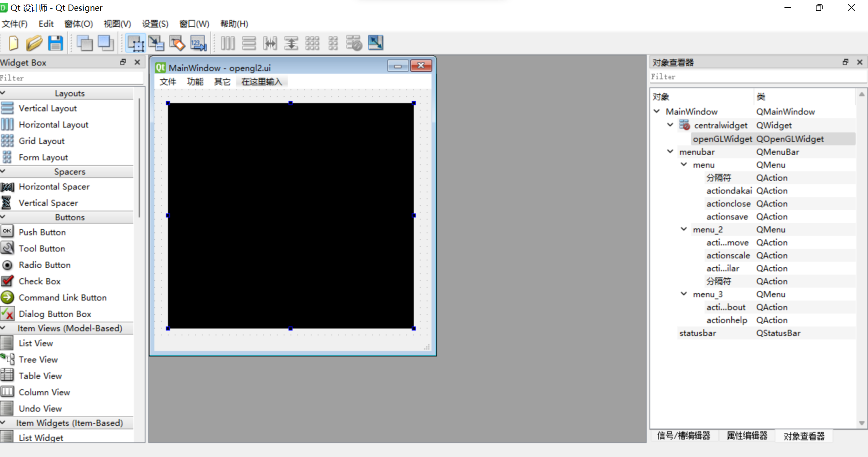Screen dimensions: 868x457
Task: Apply Lay Out in Form Layout icon
Action: click(x=333, y=43)
